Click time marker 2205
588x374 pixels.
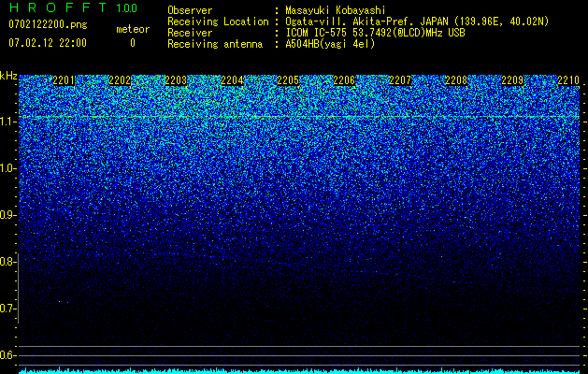click(x=288, y=80)
